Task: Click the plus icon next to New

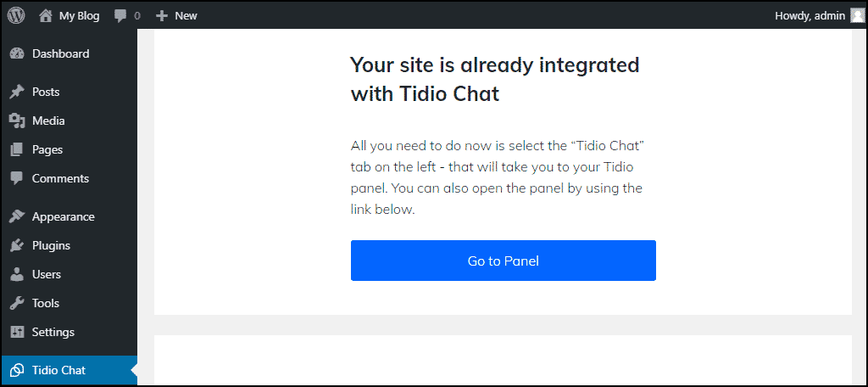Action: click(x=161, y=16)
